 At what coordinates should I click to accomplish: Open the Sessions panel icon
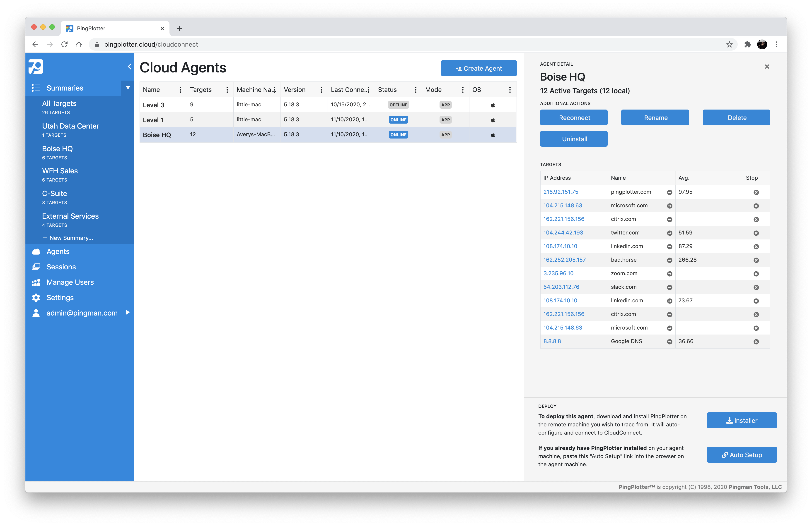[36, 267]
